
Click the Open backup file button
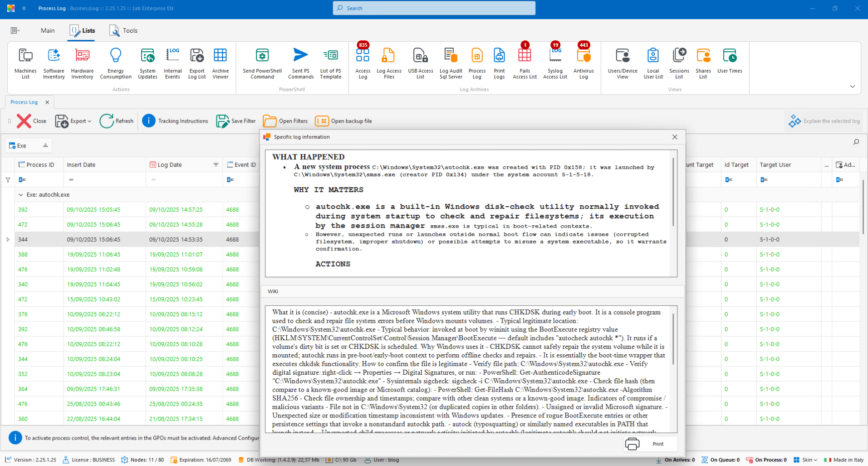coord(343,121)
